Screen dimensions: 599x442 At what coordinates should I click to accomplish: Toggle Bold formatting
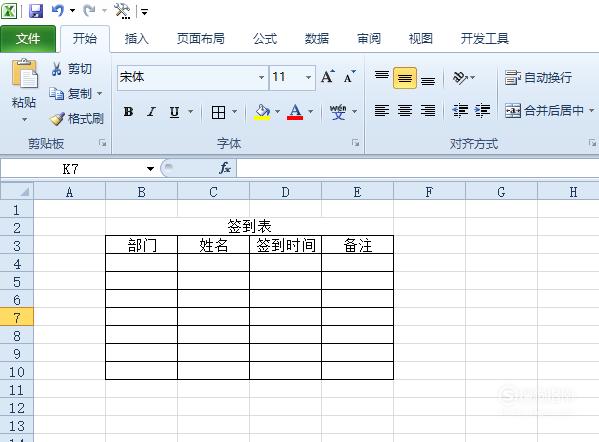(x=128, y=112)
